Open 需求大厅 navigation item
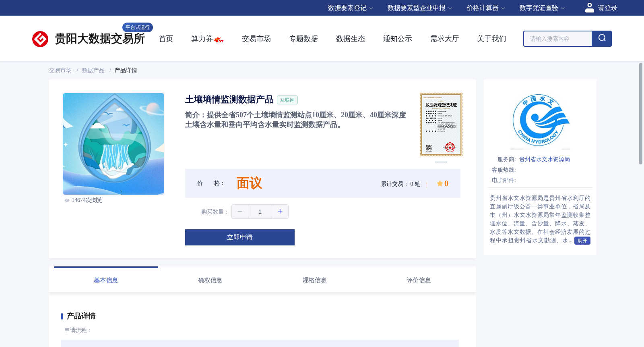Image resolution: width=644 pixels, height=347 pixels. (445, 39)
